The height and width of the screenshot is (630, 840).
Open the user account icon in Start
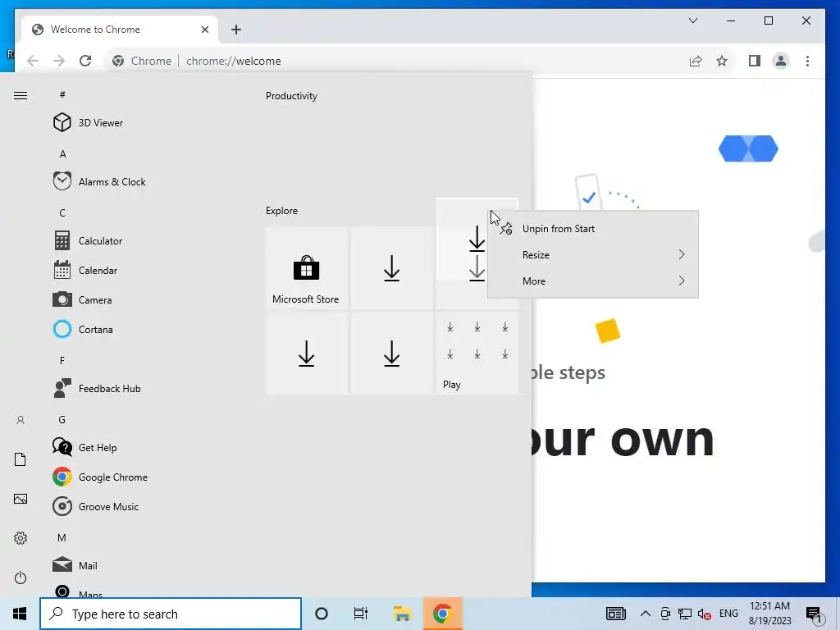pos(21,420)
